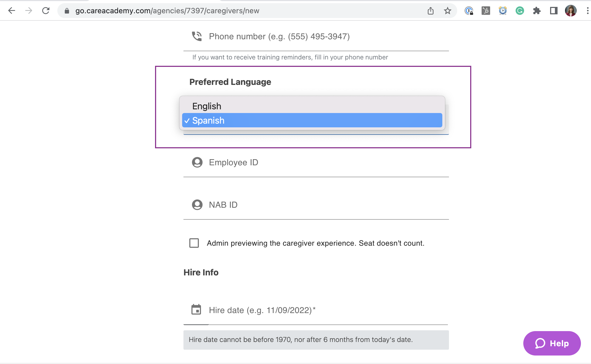This screenshot has width=591, height=364.
Task: Click into the NAB ID field
Action: pyautogui.click(x=316, y=205)
